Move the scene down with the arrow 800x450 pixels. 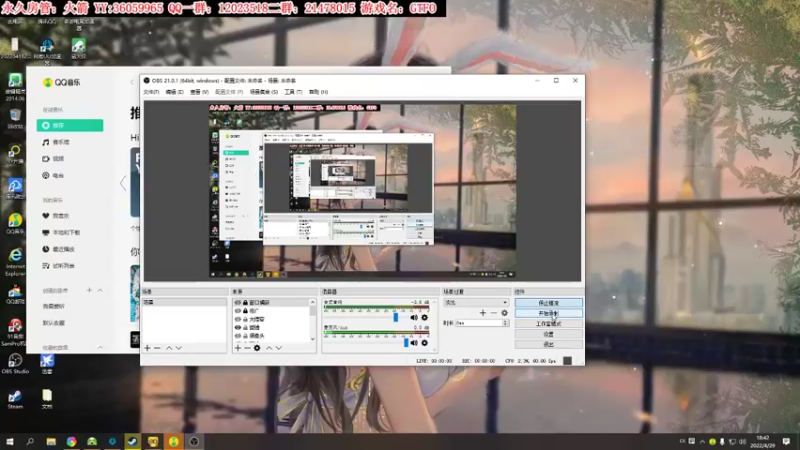179,348
